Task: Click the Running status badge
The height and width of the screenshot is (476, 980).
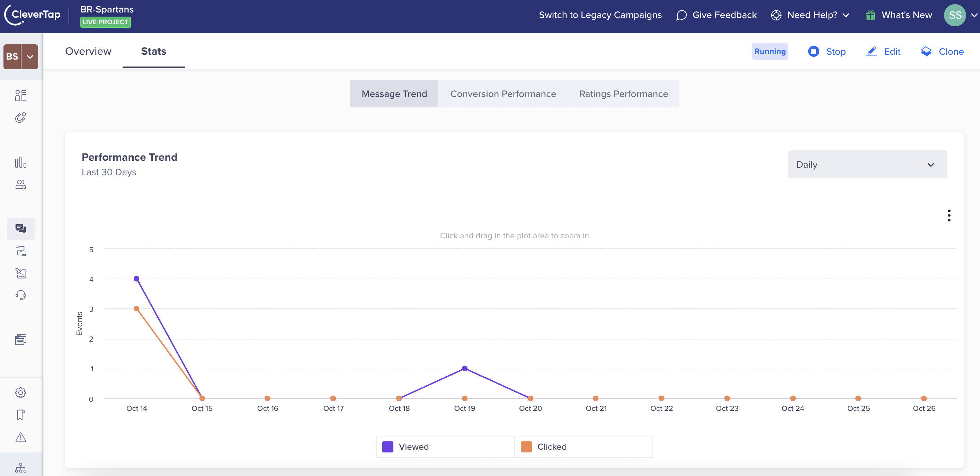Action: [770, 51]
